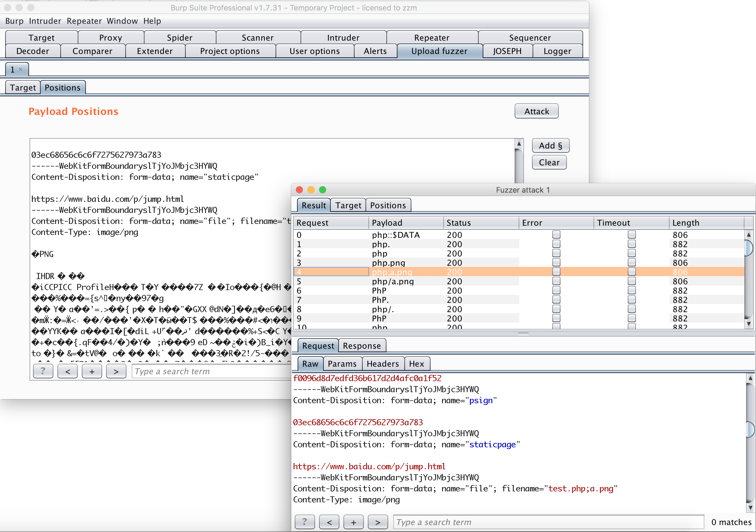Screen dimensions: 756x532
Task: Switch to Headers view of request
Action: coord(383,364)
